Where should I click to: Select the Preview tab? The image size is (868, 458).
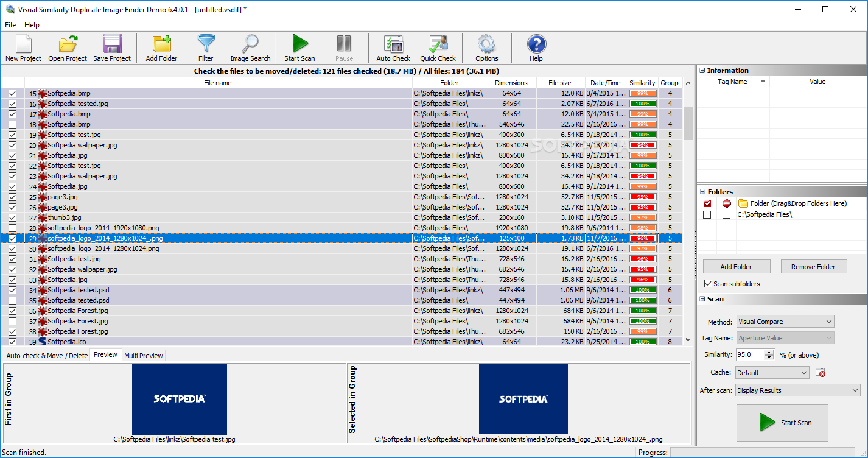coord(106,355)
